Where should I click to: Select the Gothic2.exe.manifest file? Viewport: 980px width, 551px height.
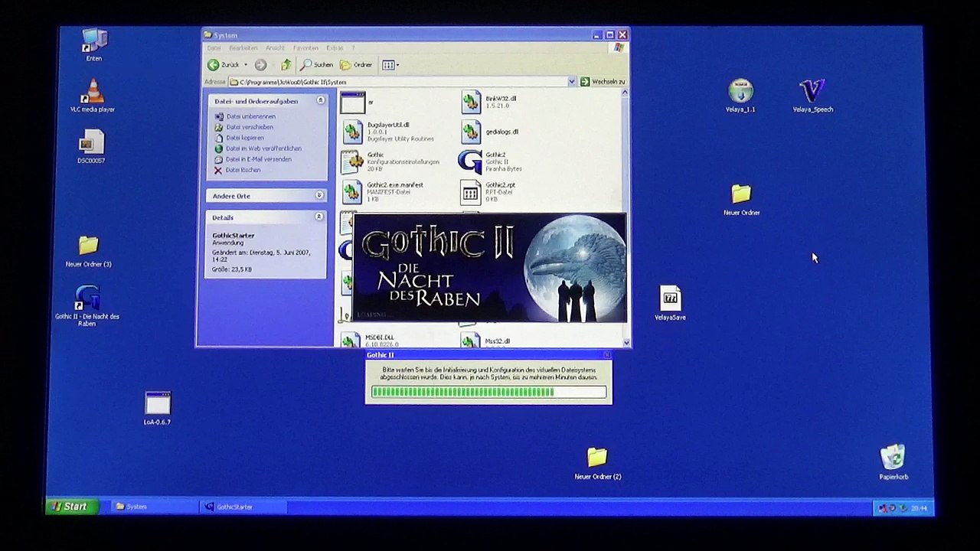383,191
